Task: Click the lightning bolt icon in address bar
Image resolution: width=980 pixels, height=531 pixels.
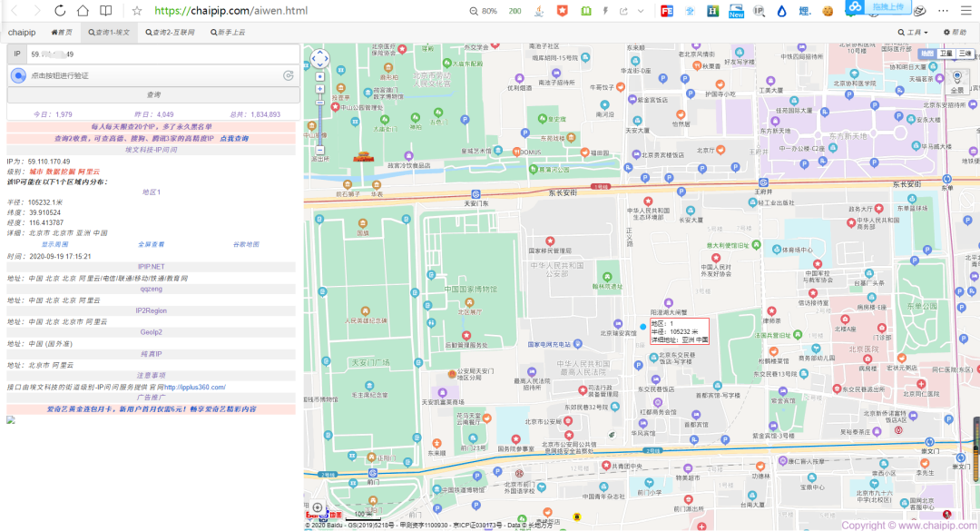Action: point(605,11)
